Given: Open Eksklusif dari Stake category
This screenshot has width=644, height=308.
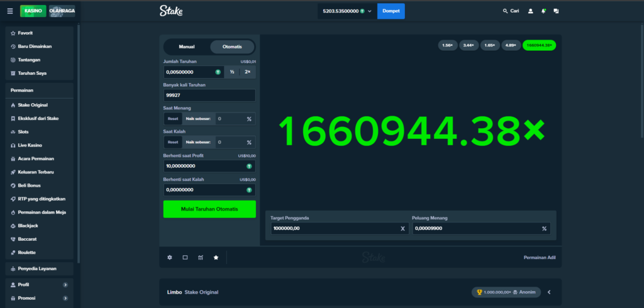Looking at the screenshot, I should pos(40,118).
